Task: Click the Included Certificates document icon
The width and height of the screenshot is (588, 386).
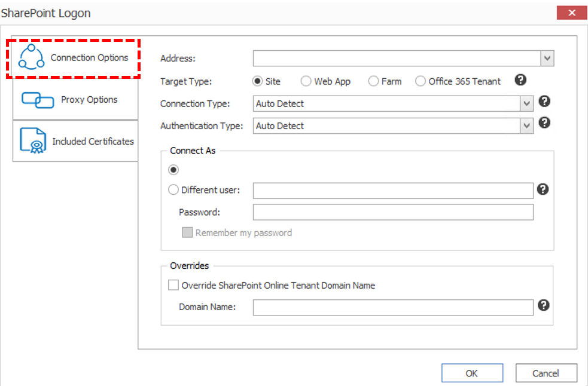Action: coord(33,141)
